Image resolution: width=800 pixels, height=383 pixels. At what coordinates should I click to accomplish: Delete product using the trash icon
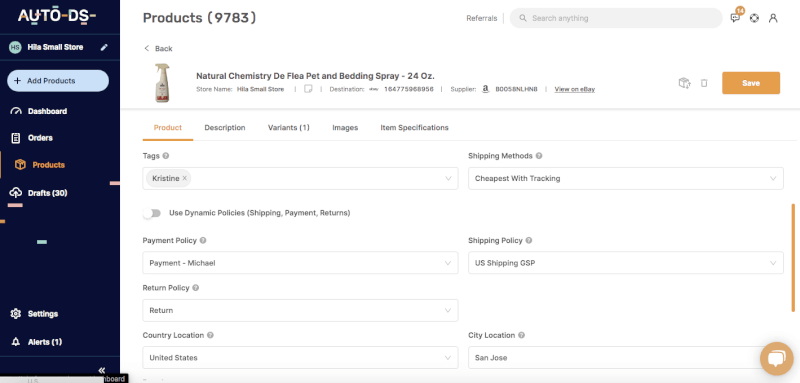[x=704, y=83]
